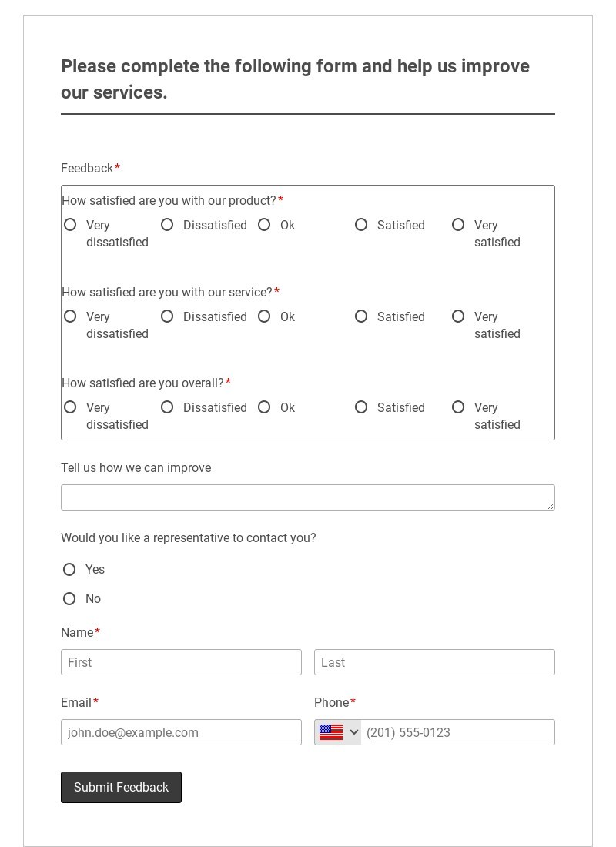The height and width of the screenshot is (847, 616).
Task: Click the Last name input field
Action: 434,662
